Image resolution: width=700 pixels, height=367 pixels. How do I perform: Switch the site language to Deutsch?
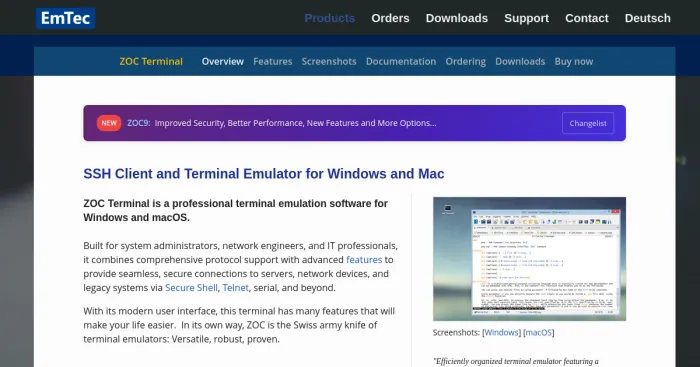(647, 18)
